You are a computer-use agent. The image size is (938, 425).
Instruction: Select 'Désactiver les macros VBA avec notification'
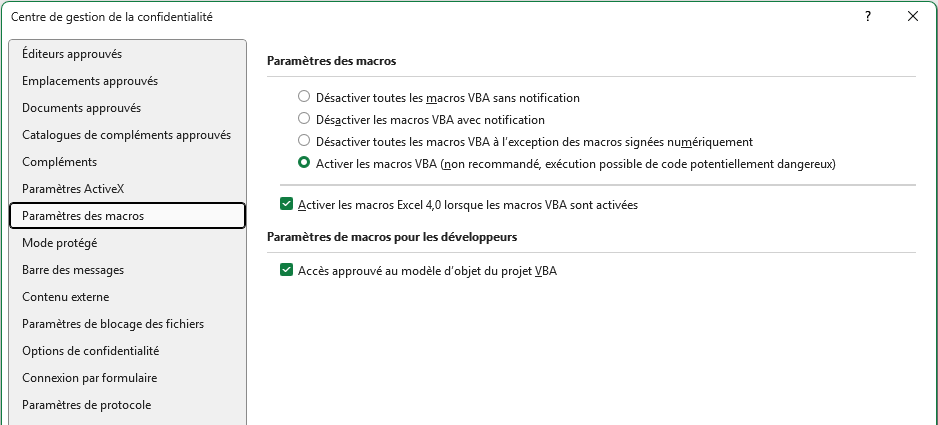tap(304, 120)
